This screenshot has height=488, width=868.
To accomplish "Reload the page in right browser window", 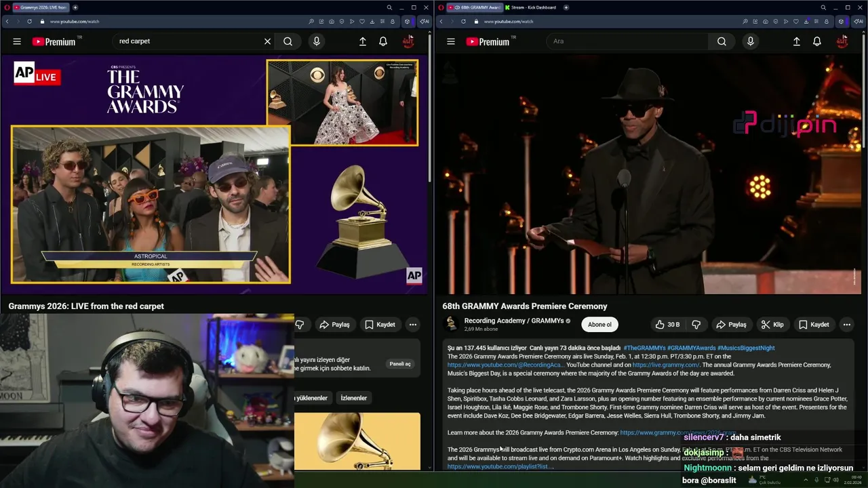I will 463,21.
